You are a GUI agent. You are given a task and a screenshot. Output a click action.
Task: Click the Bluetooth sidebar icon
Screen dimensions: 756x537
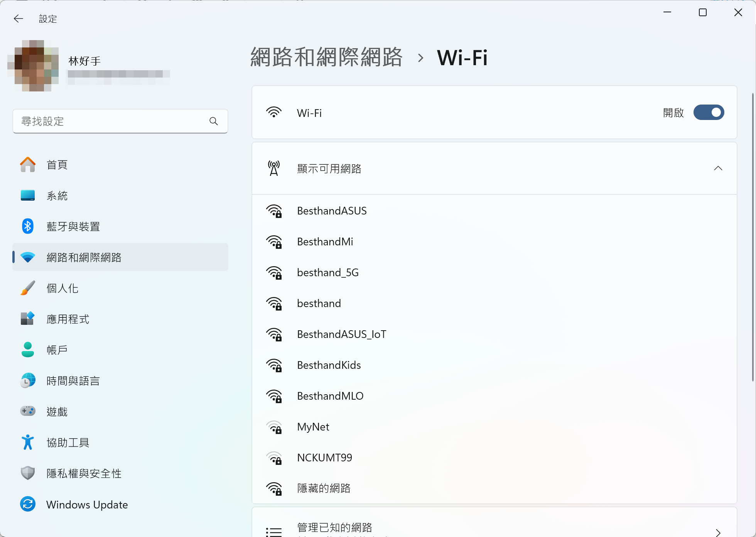pyautogui.click(x=27, y=226)
